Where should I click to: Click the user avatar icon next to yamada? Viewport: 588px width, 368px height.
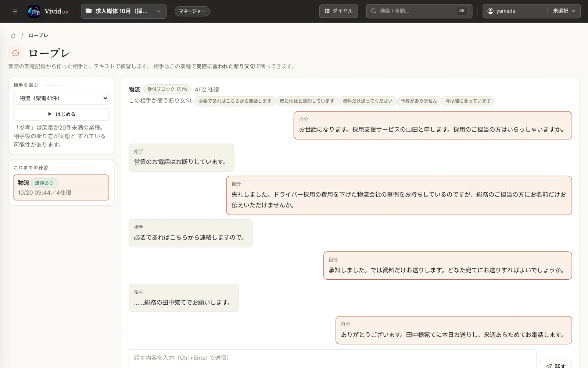[490, 11]
